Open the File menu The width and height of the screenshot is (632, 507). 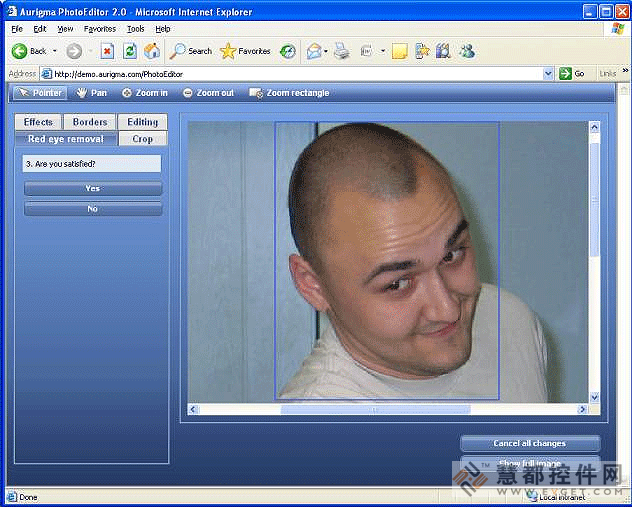click(x=17, y=29)
